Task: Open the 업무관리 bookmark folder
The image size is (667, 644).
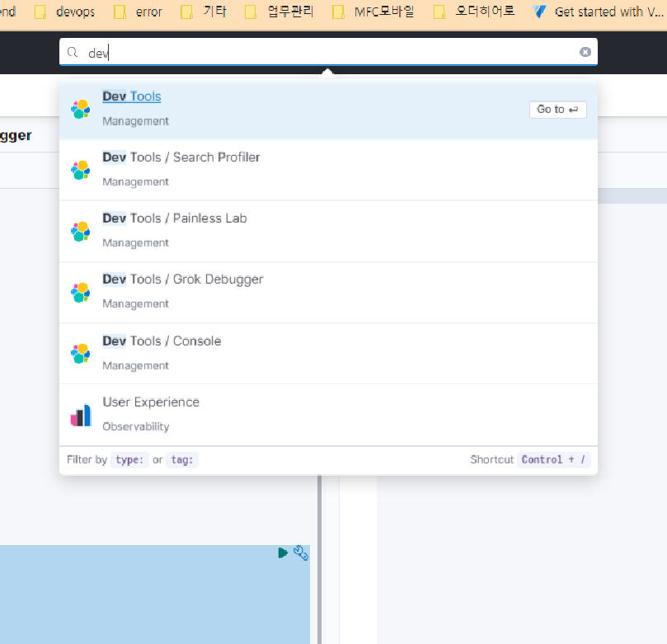Action: click(x=279, y=12)
